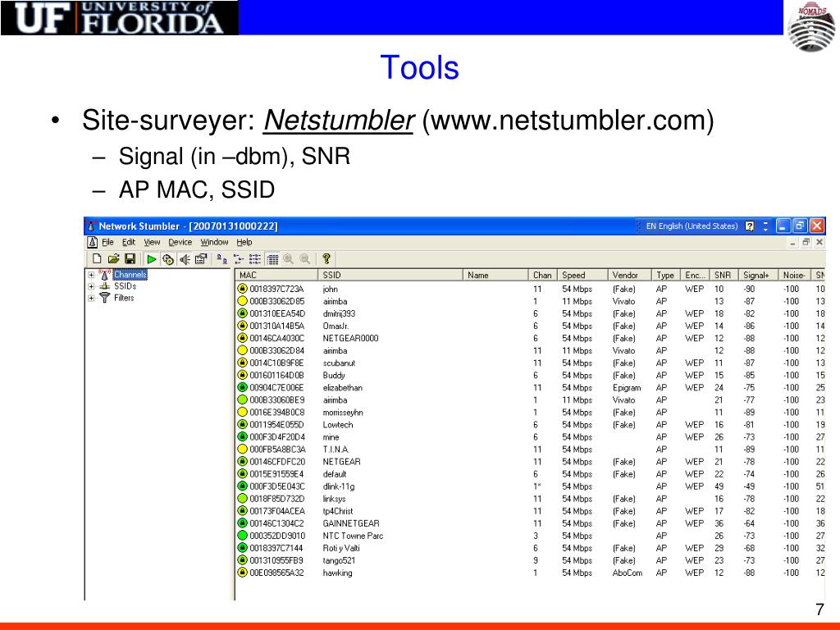Toggle the sound speaker icon in the toolbar
Viewport: 840px width, 630px height.
click(185, 259)
